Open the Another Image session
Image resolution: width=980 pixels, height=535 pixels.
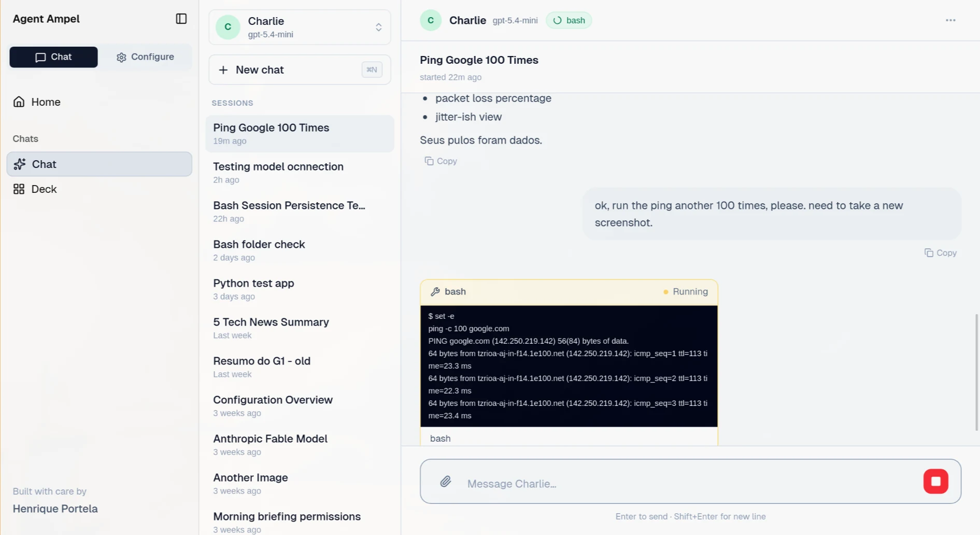tap(300, 484)
